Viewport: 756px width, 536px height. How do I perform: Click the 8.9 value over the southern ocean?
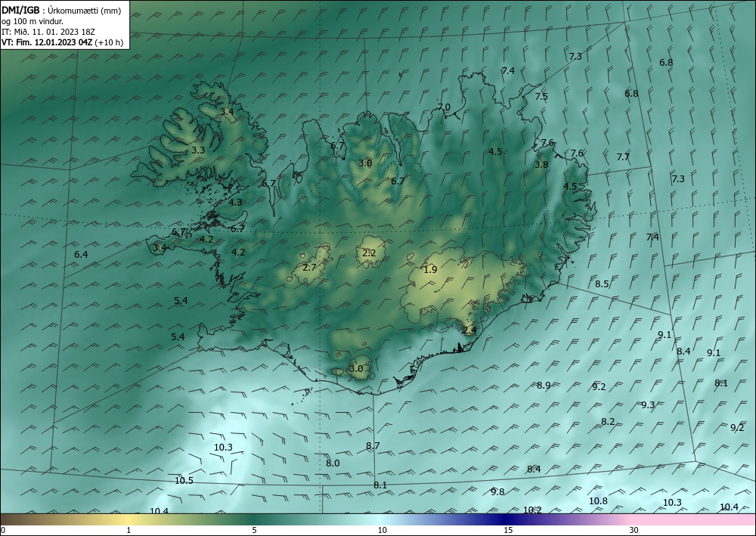[x=544, y=385]
